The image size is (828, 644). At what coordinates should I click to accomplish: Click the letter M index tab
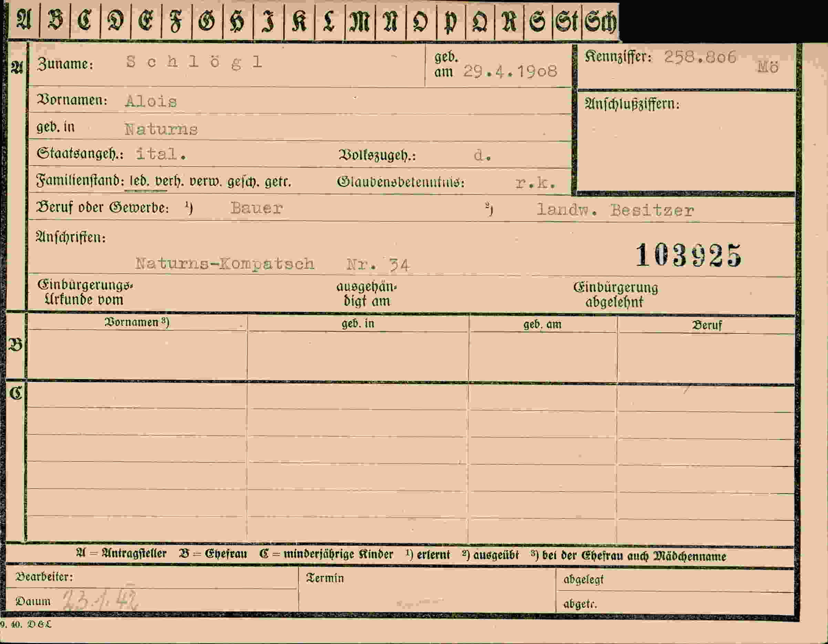tap(360, 21)
